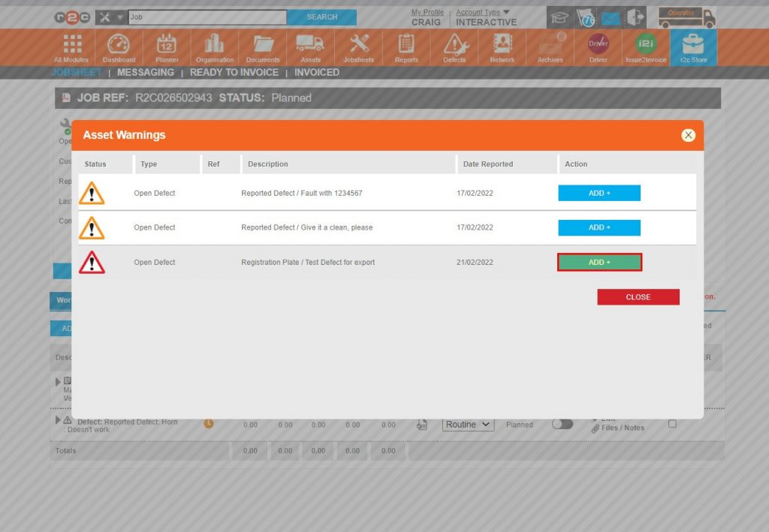
Task: Sort by the Status column header
Action: coord(105,164)
